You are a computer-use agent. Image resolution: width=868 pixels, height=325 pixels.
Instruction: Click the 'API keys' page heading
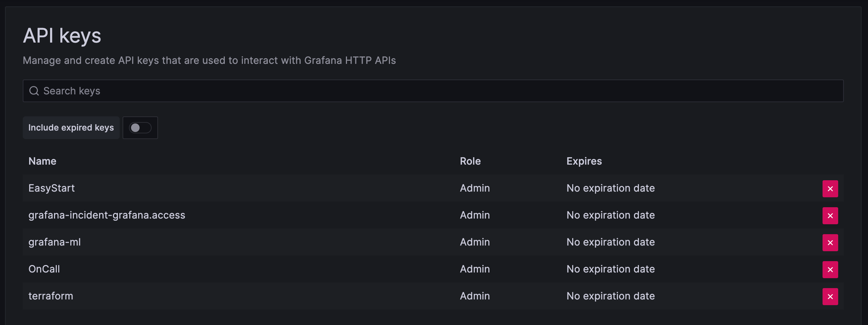pyautogui.click(x=62, y=36)
